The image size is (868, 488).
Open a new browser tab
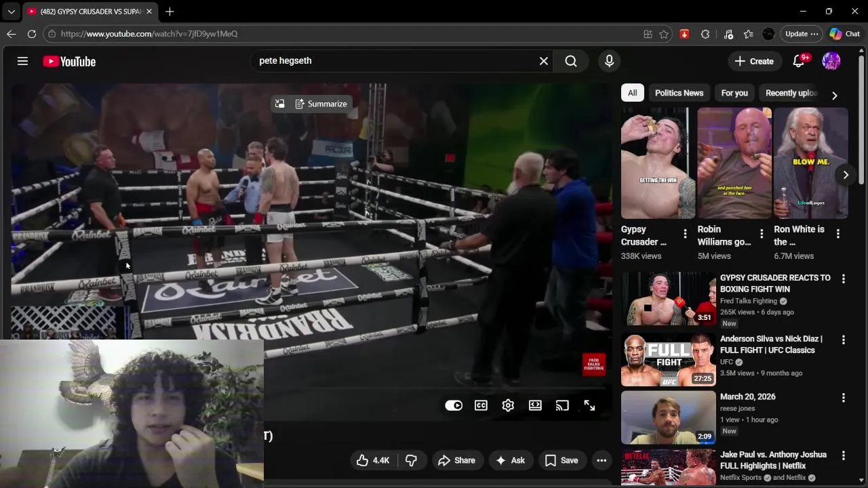point(170,12)
